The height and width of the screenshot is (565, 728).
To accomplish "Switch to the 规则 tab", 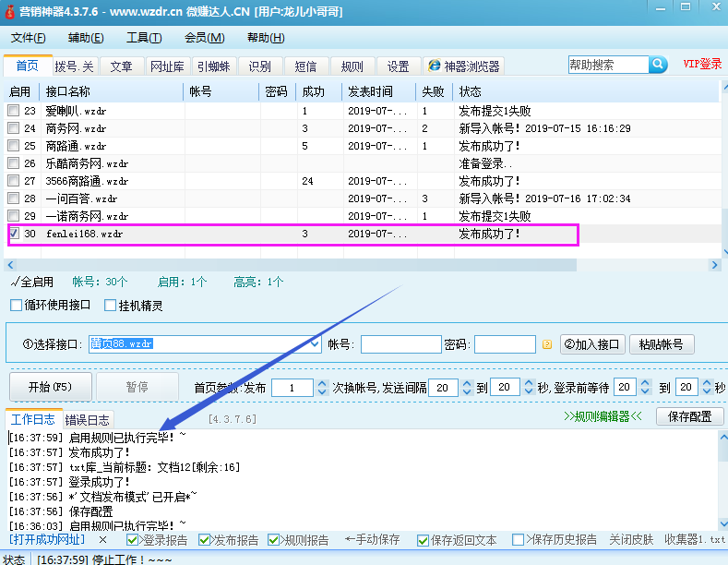I will pyautogui.click(x=352, y=66).
